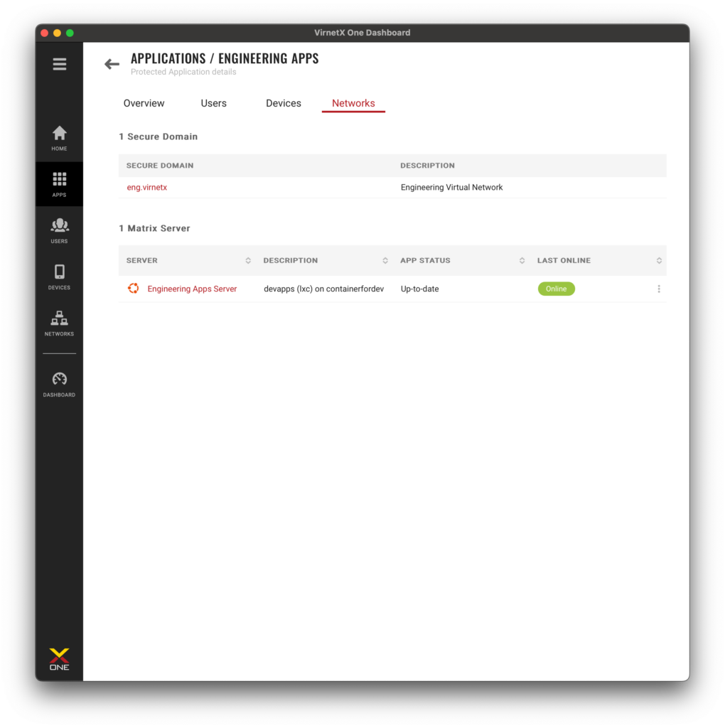Viewport: 725px width, 728px height.
Task: Go to Home in sidebar
Action: pyautogui.click(x=60, y=138)
